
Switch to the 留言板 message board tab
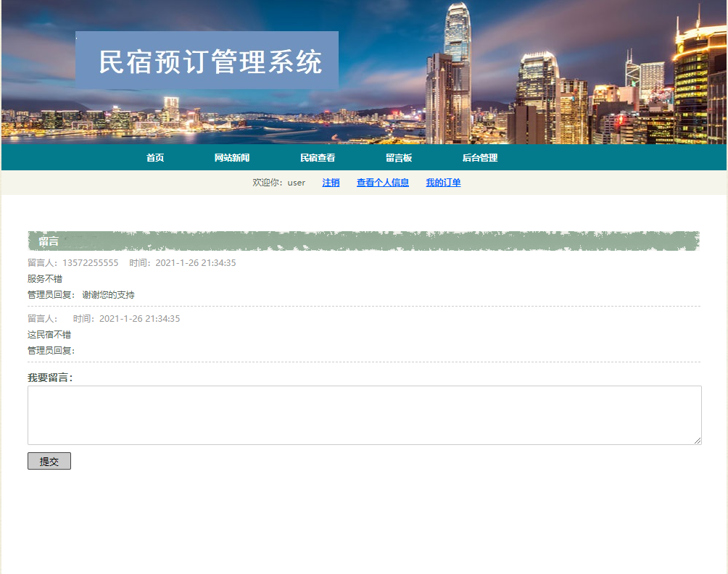[399, 157]
